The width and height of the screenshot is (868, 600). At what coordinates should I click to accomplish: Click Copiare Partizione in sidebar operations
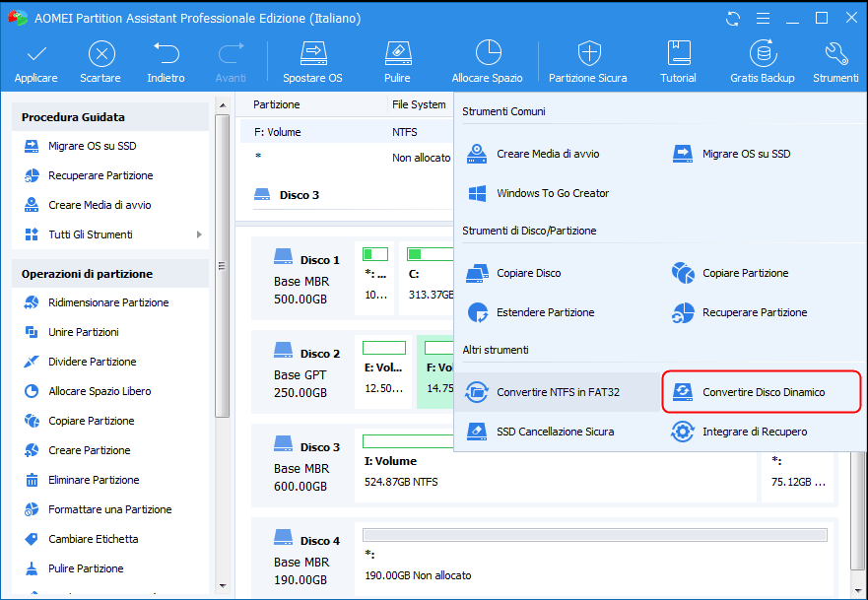click(x=79, y=421)
